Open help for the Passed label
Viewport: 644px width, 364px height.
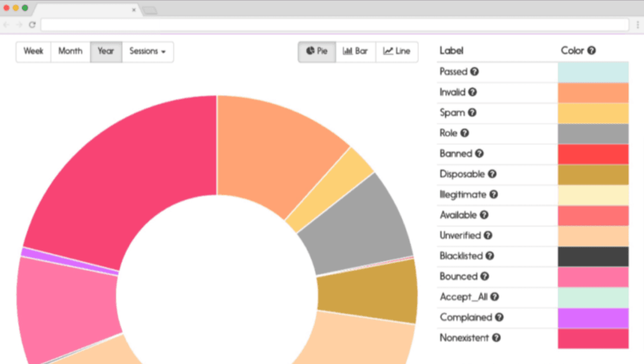pos(474,71)
